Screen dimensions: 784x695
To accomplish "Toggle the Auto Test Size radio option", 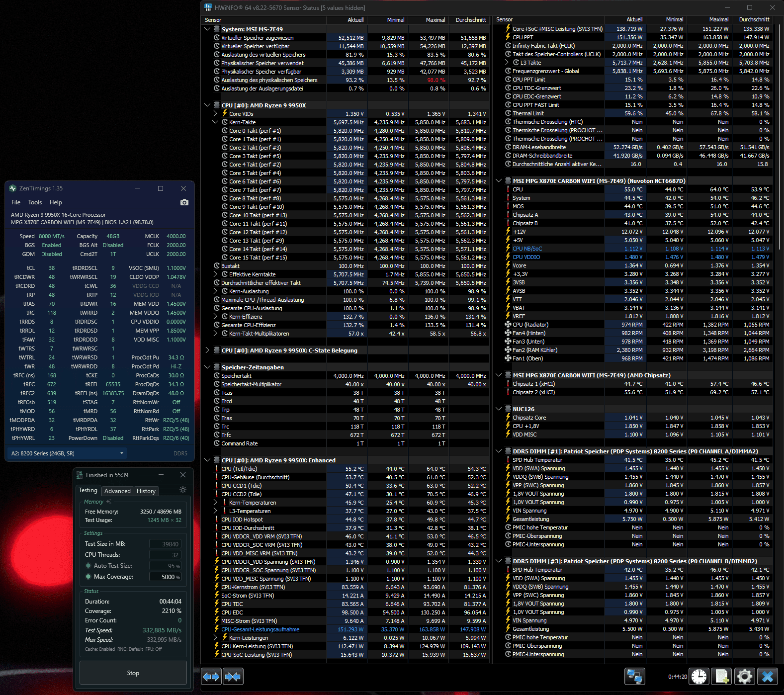I will 88,566.
